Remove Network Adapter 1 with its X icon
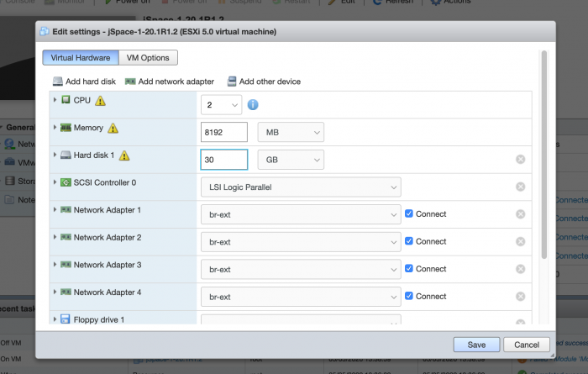Image resolution: width=588 pixels, height=374 pixels. pos(521,214)
